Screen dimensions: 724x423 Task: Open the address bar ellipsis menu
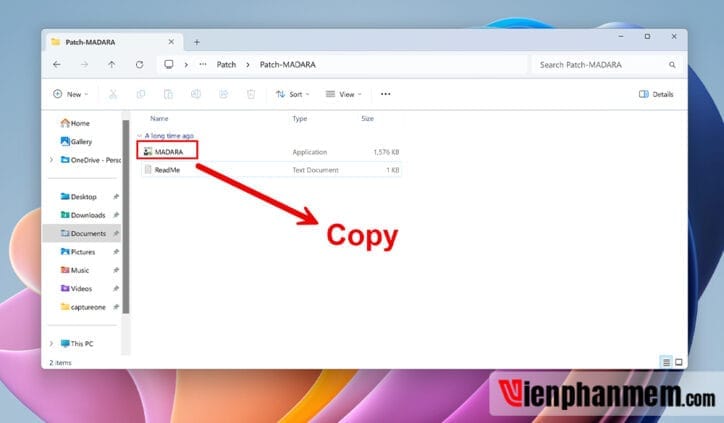pos(203,64)
